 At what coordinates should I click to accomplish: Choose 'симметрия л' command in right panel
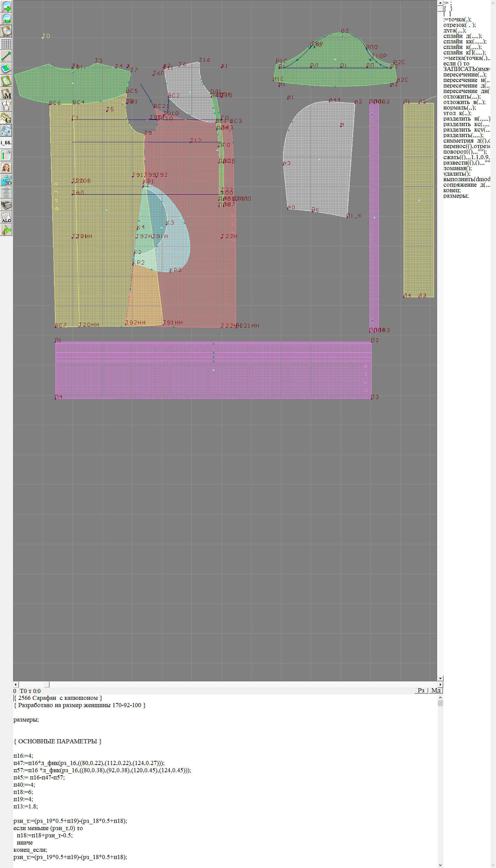pos(466,141)
